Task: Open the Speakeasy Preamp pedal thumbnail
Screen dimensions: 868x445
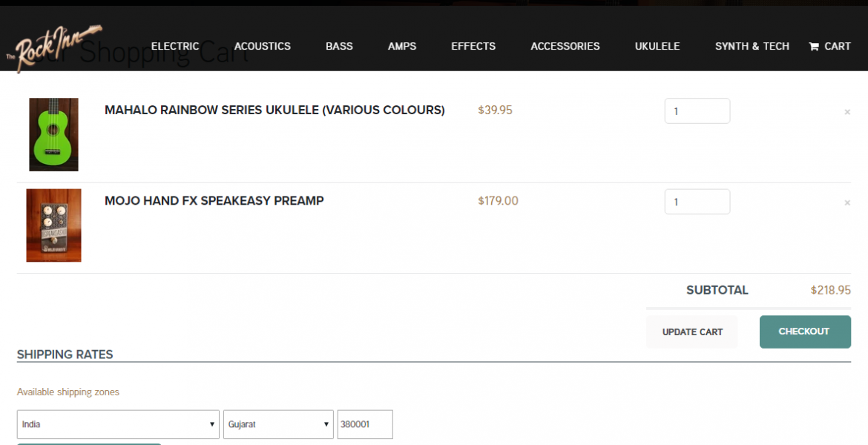Action: [53, 225]
